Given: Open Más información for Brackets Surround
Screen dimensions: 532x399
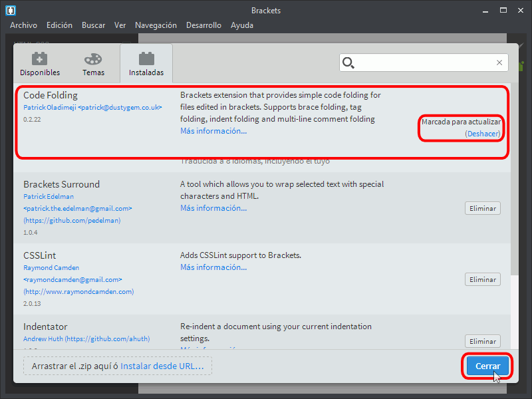Looking at the screenshot, I should point(213,208).
